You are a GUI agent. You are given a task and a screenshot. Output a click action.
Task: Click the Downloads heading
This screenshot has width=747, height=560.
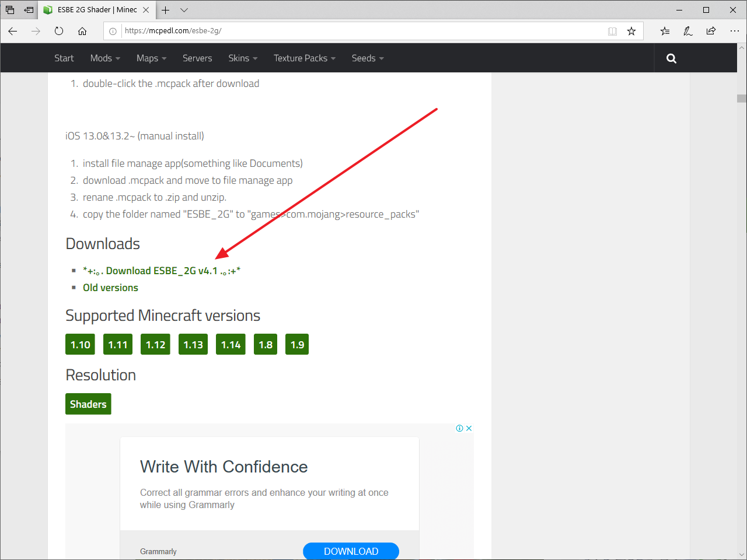(103, 244)
